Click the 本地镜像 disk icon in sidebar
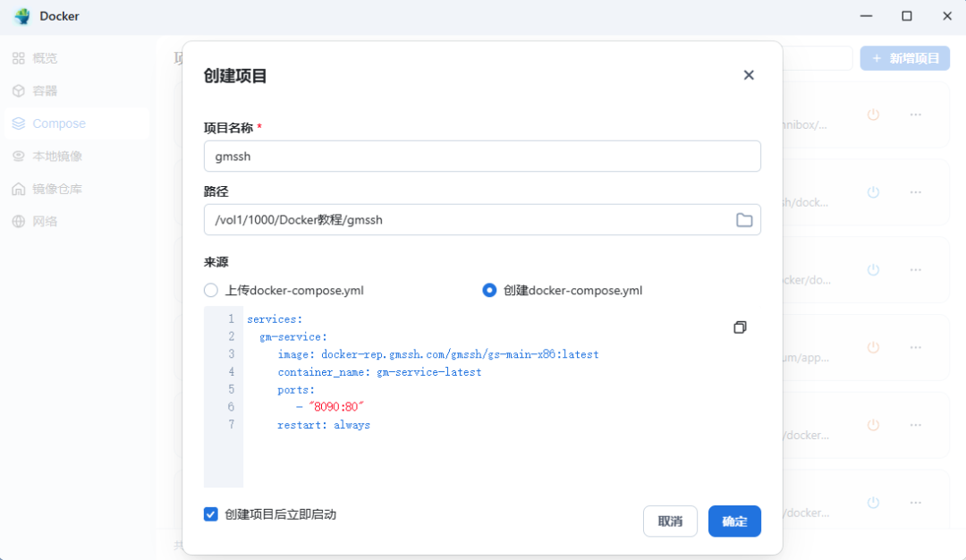The image size is (966, 560). tap(19, 156)
